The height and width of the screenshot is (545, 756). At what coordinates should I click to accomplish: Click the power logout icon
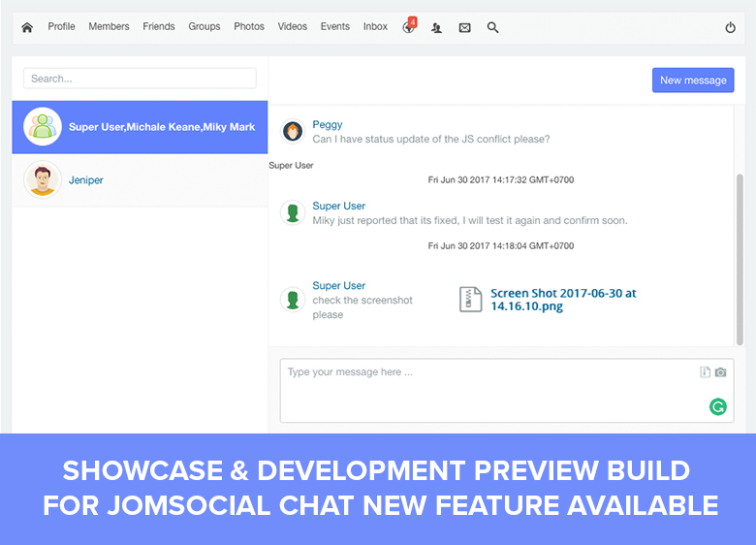pos(730,27)
